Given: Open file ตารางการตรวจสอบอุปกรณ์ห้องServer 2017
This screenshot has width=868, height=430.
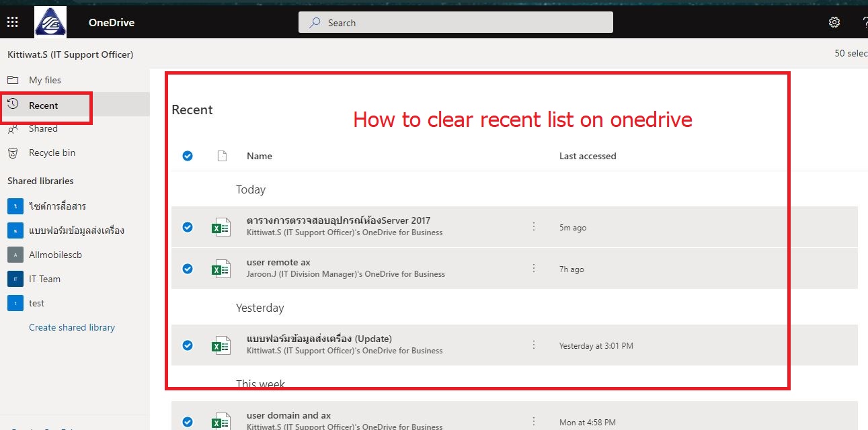Looking at the screenshot, I should (x=338, y=220).
